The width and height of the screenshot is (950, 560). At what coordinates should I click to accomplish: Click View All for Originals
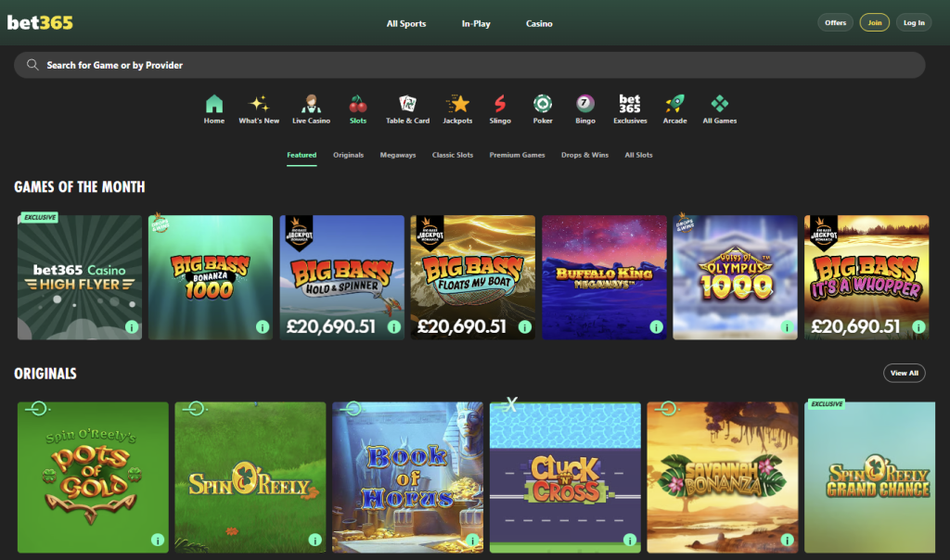[x=904, y=373]
